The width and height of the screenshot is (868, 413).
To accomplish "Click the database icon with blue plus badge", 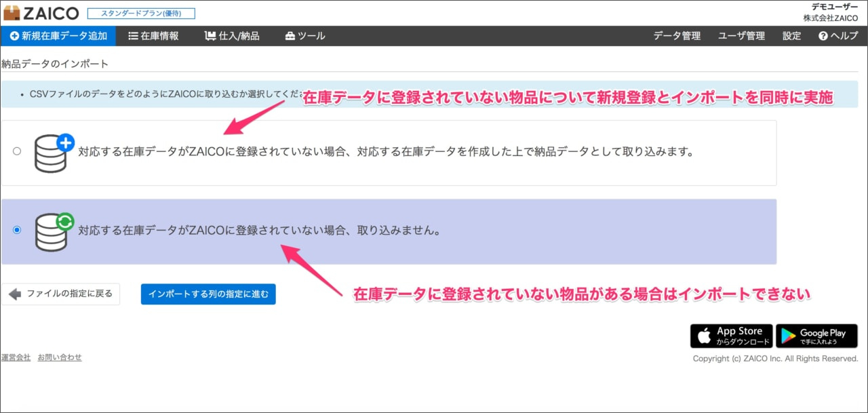I will [51, 151].
